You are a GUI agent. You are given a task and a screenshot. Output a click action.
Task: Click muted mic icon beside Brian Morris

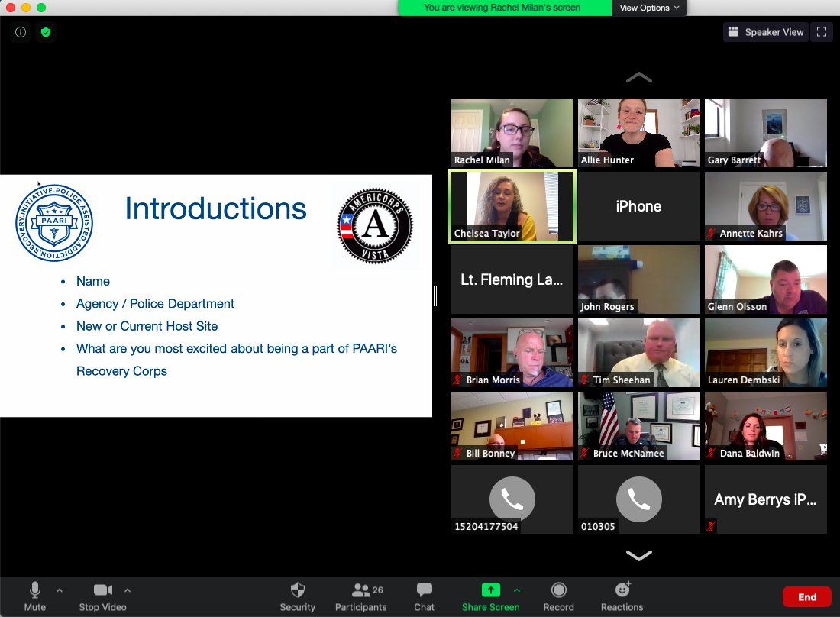[457, 380]
